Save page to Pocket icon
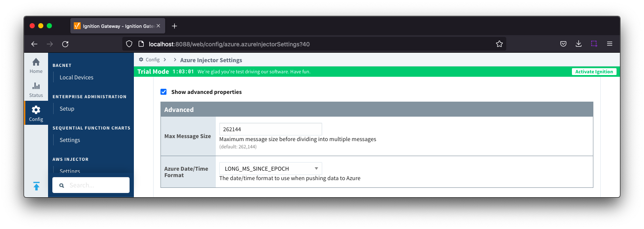644x229 pixels. pyautogui.click(x=563, y=44)
